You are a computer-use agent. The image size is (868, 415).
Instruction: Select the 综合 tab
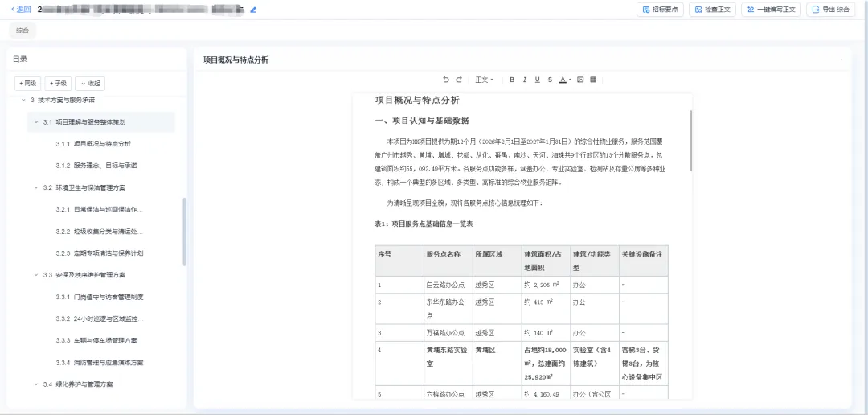pos(23,31)
